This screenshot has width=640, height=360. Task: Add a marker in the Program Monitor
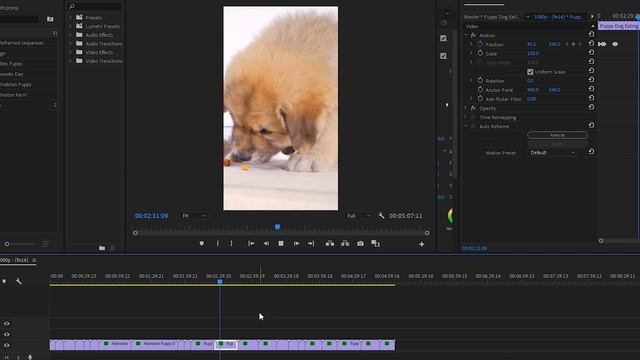pos(202,243)
